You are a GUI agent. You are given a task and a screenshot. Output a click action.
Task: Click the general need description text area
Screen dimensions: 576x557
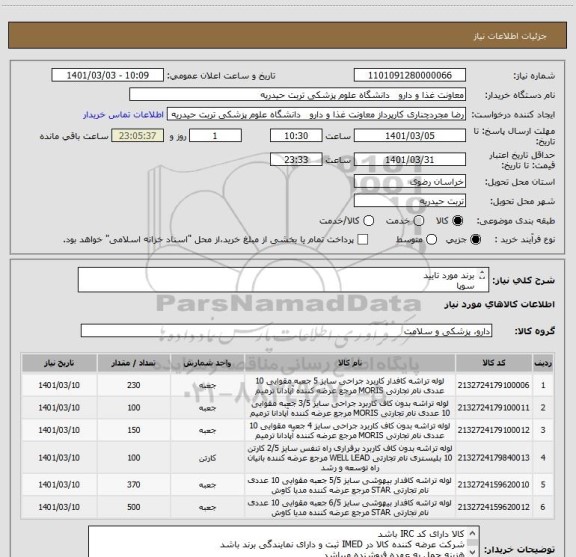[283, 280]
